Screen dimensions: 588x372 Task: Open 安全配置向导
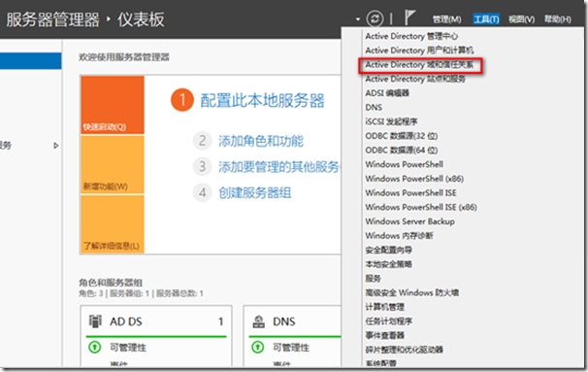pos(388,250)
